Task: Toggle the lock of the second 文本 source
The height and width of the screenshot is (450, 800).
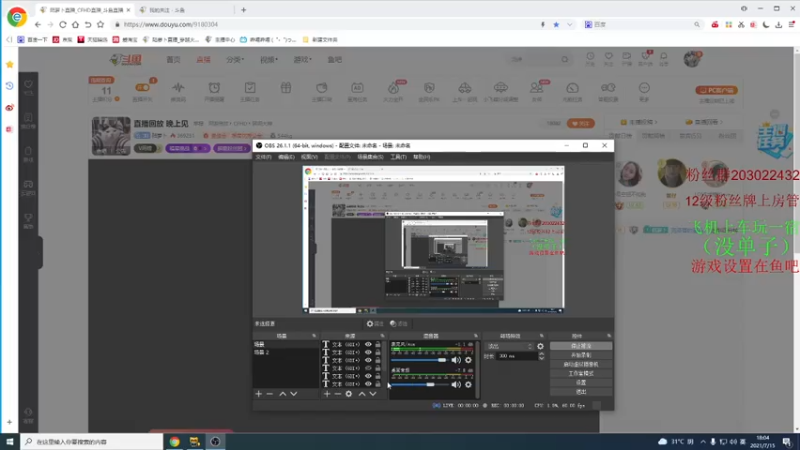Action: 378,353
